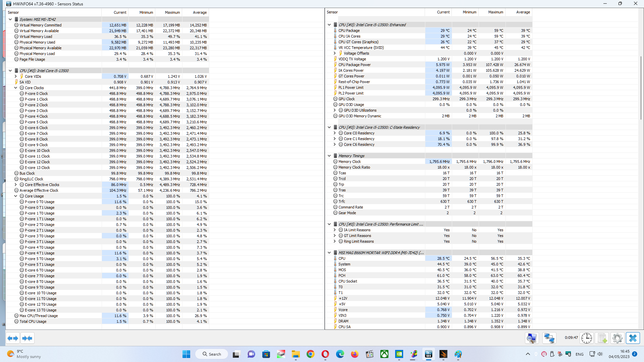This screenshot has height=362, width=644.
Task: Click the monitor with magnifier icon
Action: [x=532, y=338]
